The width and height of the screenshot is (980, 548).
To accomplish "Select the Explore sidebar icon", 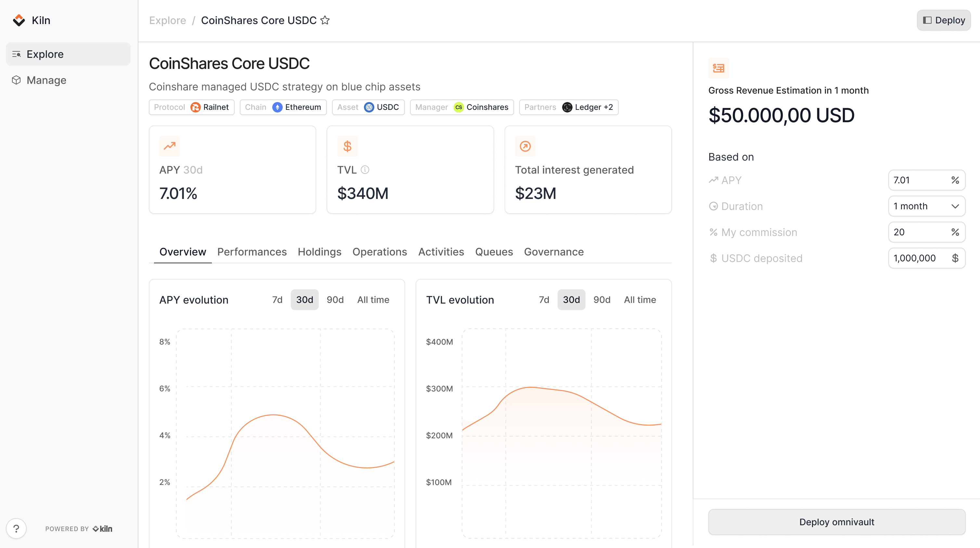I will click(x=17, y=54).
